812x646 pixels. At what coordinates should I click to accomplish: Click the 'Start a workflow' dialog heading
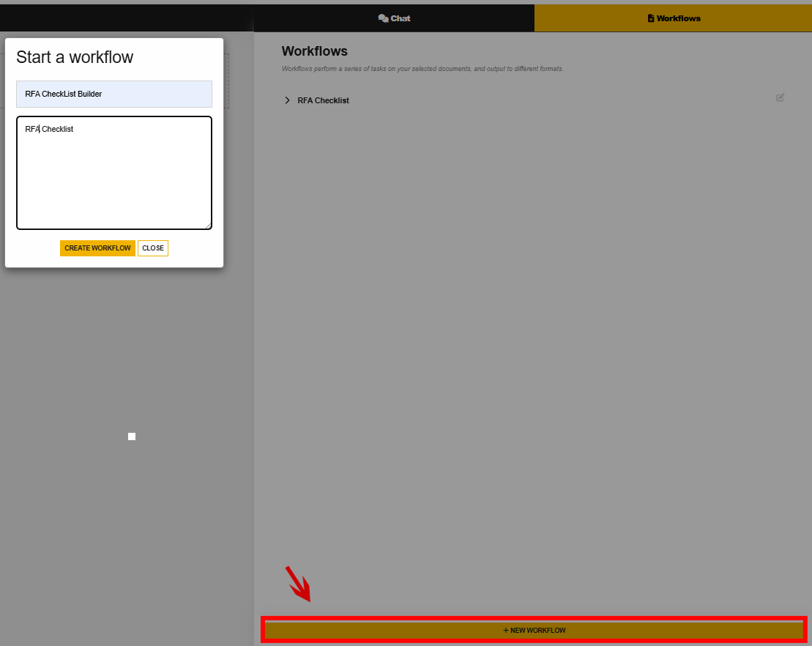click(75, 57)
